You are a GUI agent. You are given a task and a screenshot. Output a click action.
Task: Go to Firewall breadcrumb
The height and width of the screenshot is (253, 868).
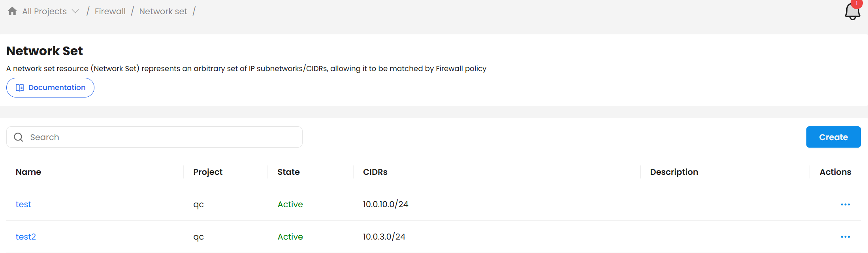(x=110, y=11)
